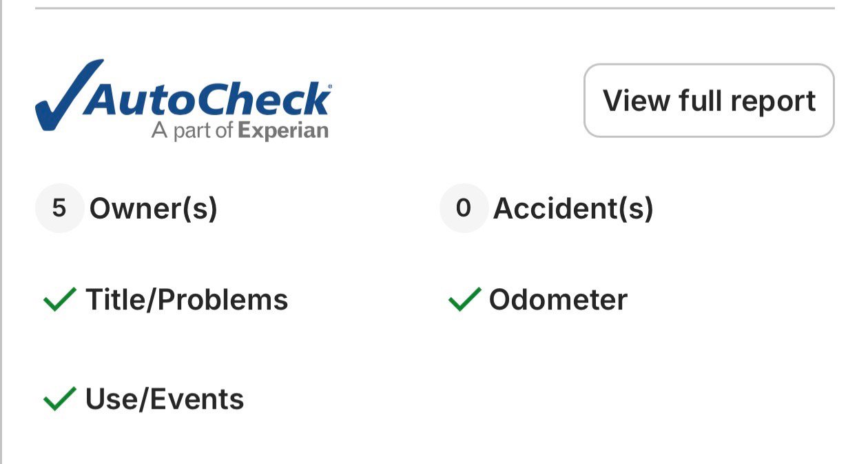Viewport: 868px width, 464px height.
Task: Click the vertical border line on the left
Action: (x=1, y=232)
